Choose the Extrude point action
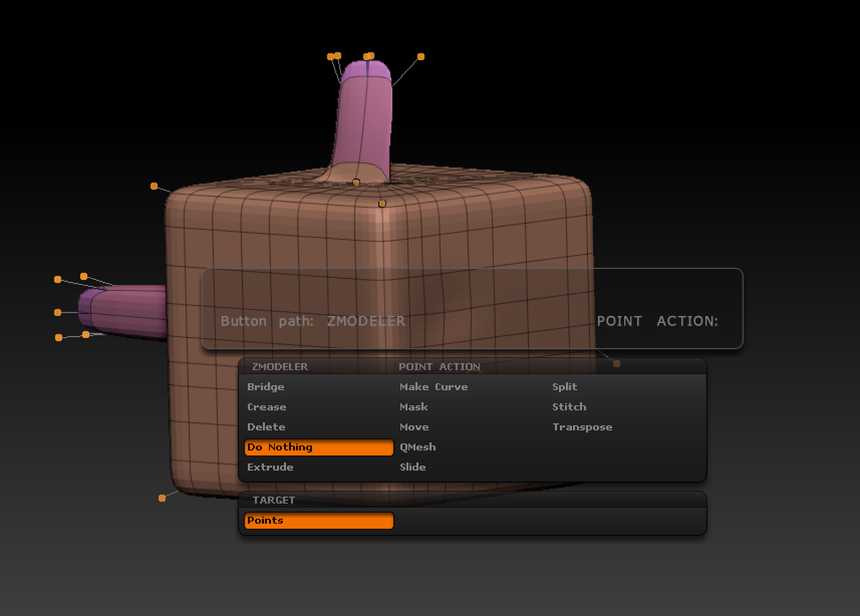The width and height of the screenshot is (860, 616). click(x=270, y=467)
